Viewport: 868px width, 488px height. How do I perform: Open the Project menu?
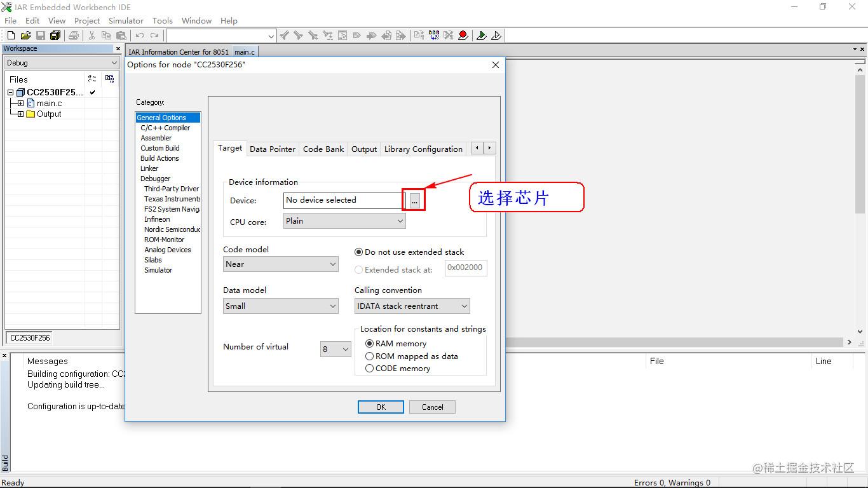[87, 20]
